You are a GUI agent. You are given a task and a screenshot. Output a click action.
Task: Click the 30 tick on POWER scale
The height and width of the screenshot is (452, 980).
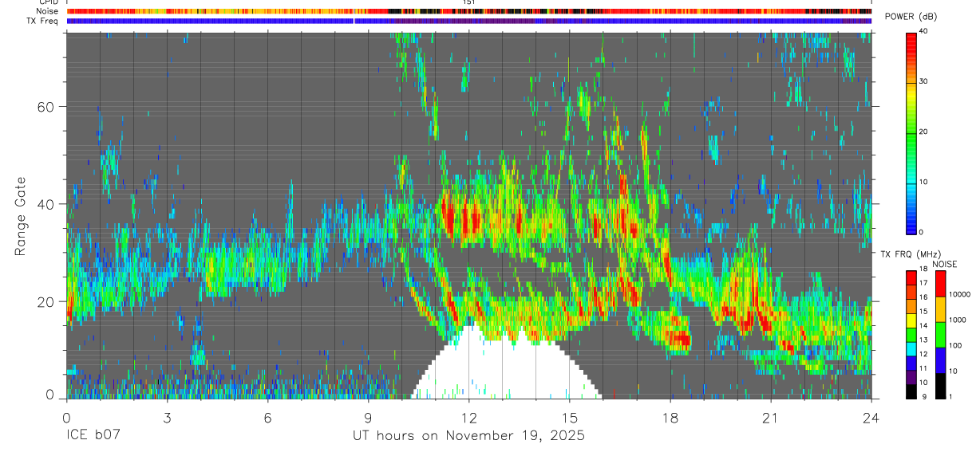(923, 81)
